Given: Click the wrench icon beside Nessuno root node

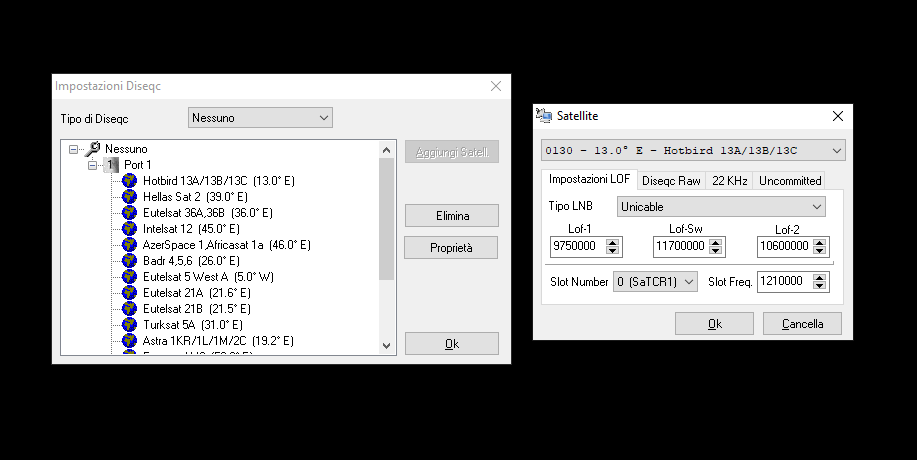Looking at the screenshot, I should pos(92,148).
